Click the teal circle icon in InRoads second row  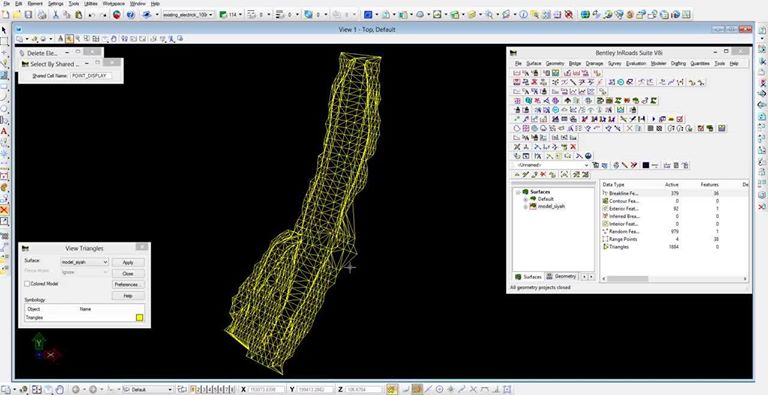coord(620,82)
